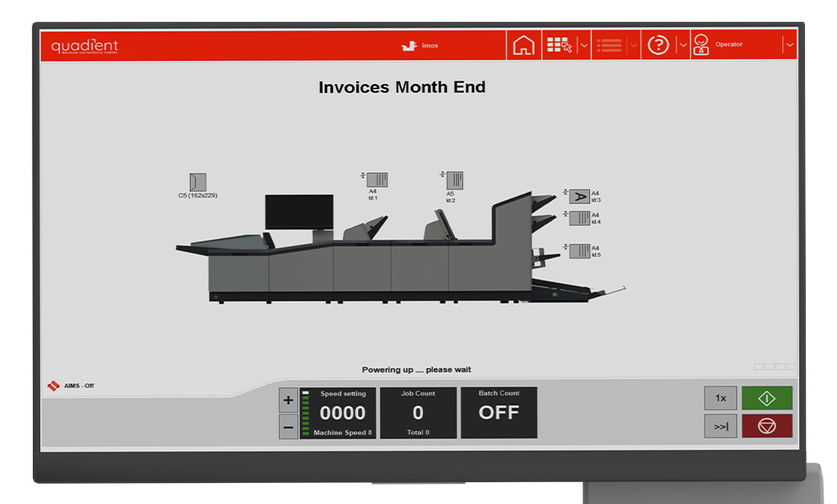Click the AIMS Off status indicator
Screen dimensions: 837x504
coord(71,386)
